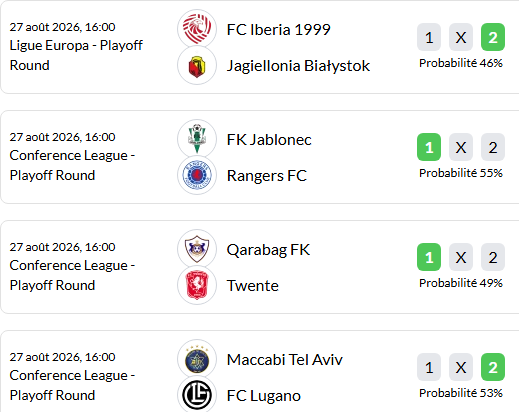Open the Ligue Europa Playoff Round label
The image size is (519, 412).
click(x=76, y=55)
